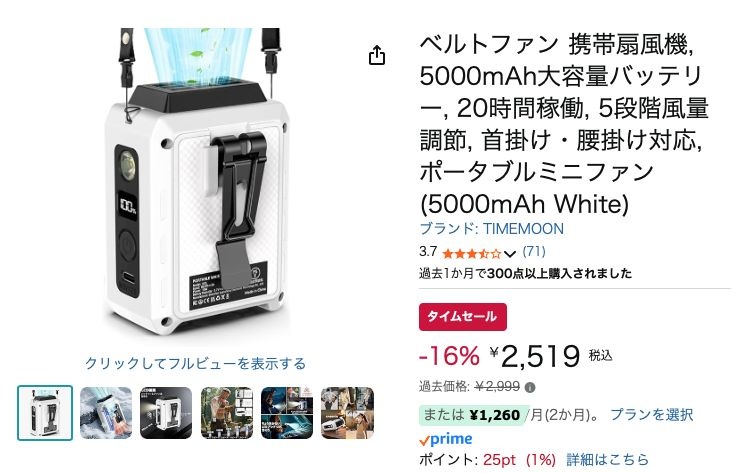This screenshot has width=732, height=473.
Task: Select the sixth thumbnail usage collage
Action: (347, 413)
